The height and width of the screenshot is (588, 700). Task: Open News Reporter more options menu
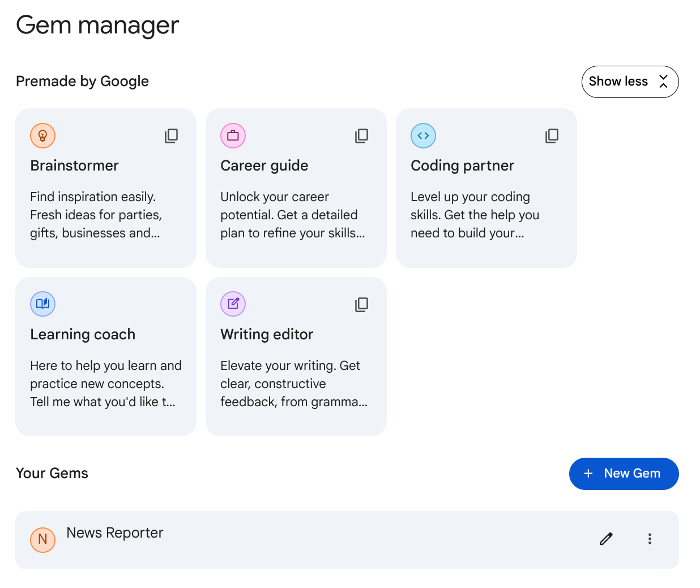click(x=650, y=539)
